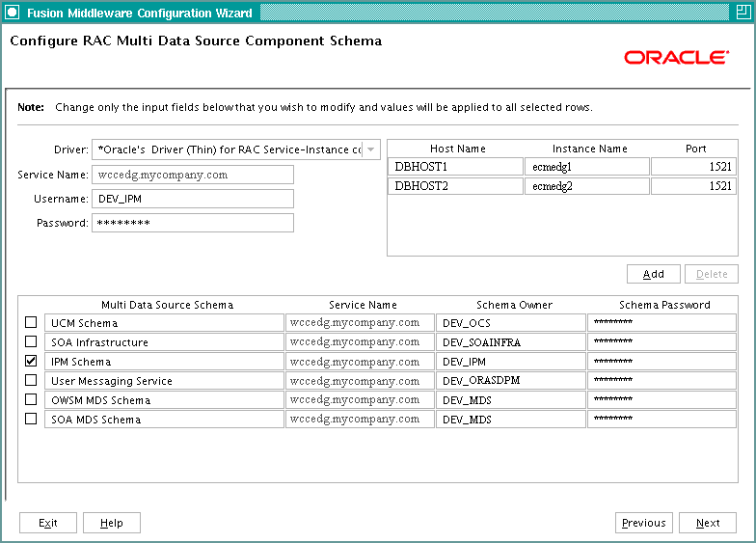Check the SOA MDS Schema checkbox
This screenshot has width=756, height=543.
click(31, 419)
